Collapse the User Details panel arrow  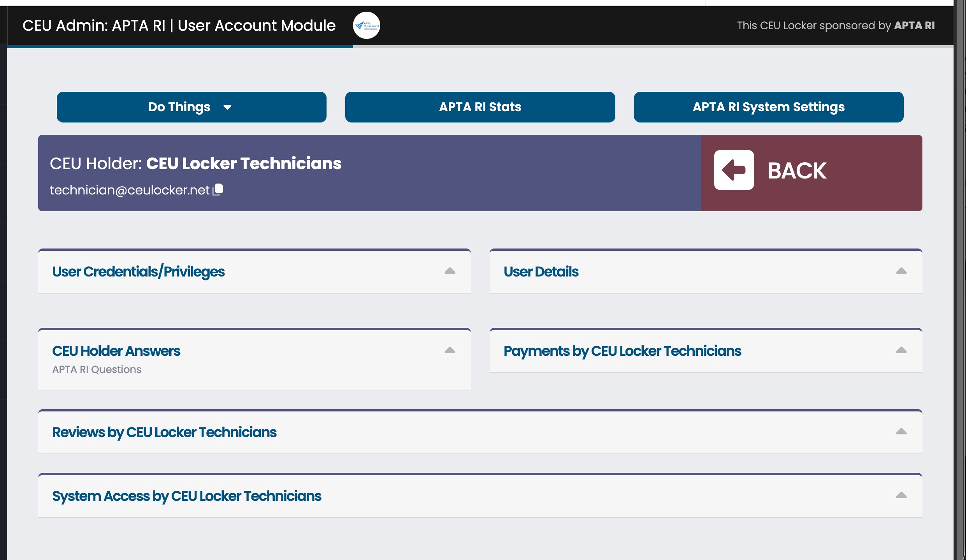pyautogui.click(x=901, y=271)
